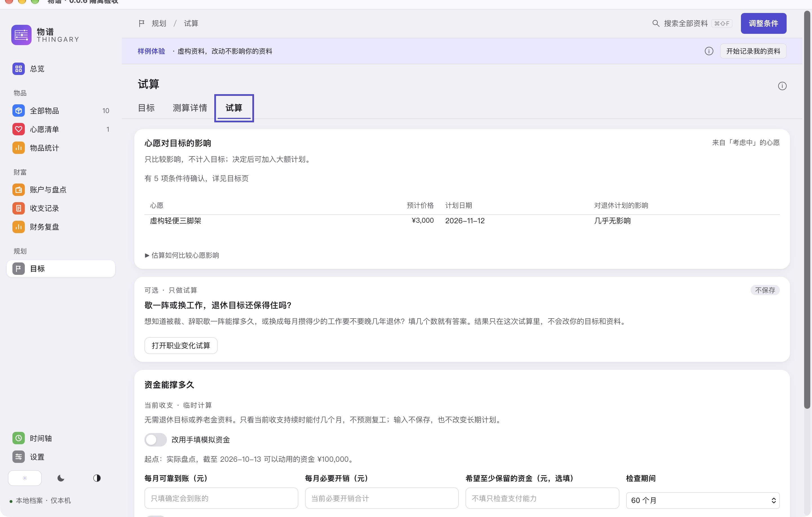Click 打开职业变化试算 button

click(181, 345)
